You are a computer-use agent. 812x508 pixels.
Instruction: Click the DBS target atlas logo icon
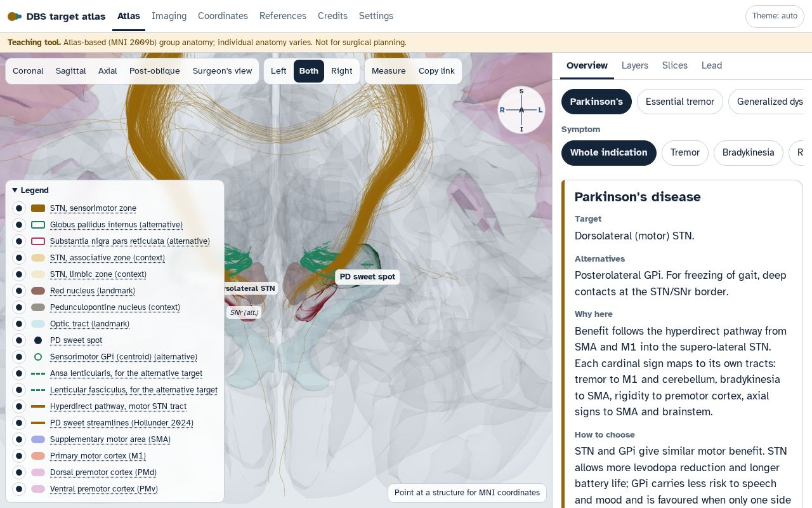coord(14,16)
